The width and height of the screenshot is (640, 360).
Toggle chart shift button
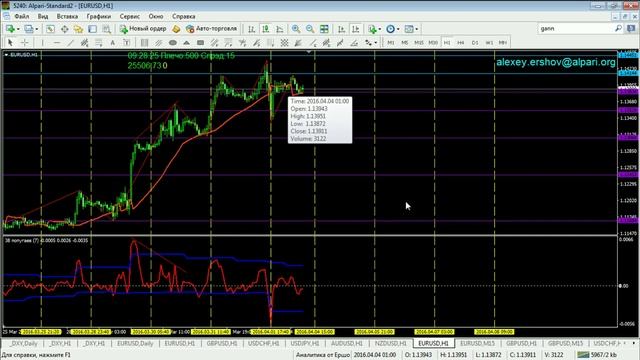[356, 29]
